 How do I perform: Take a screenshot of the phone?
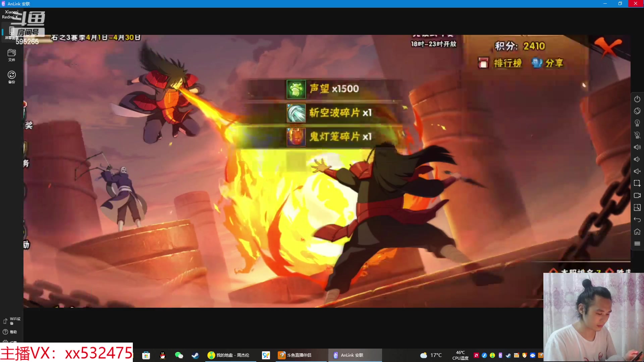click(637, 183)
